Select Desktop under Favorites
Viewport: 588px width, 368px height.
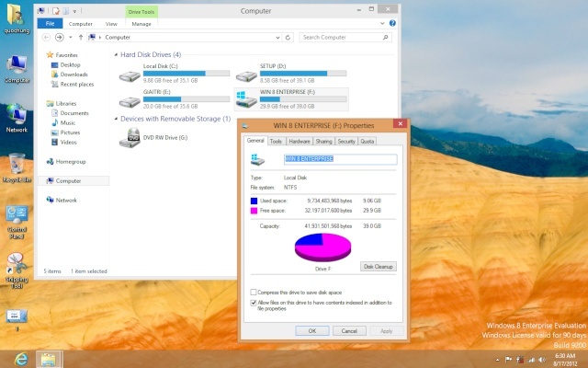point(70,64)
